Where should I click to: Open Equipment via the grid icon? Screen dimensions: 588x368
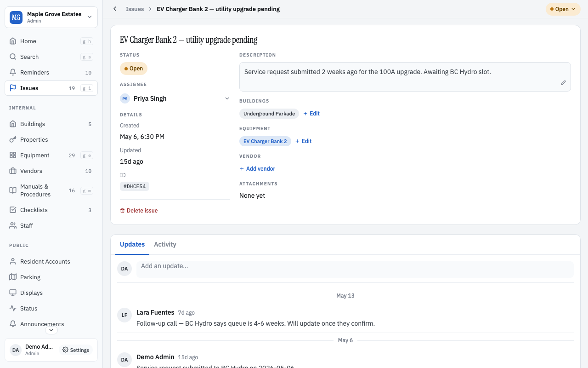13,155
